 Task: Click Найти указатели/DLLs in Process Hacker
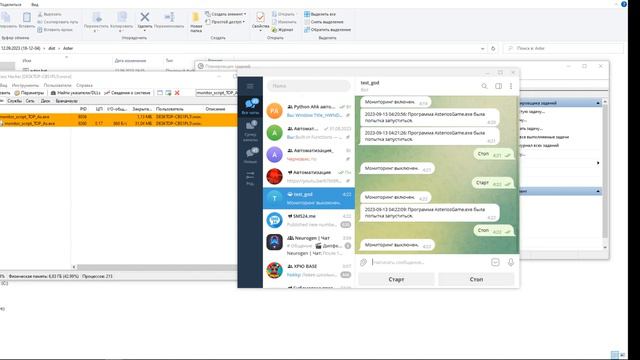[76, 93]
